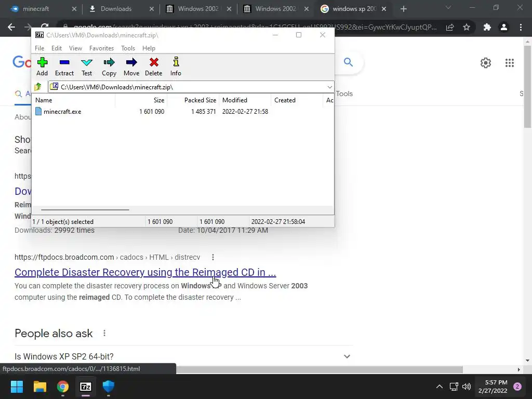Open Windows Security shield in taskbar

point(109,387)
